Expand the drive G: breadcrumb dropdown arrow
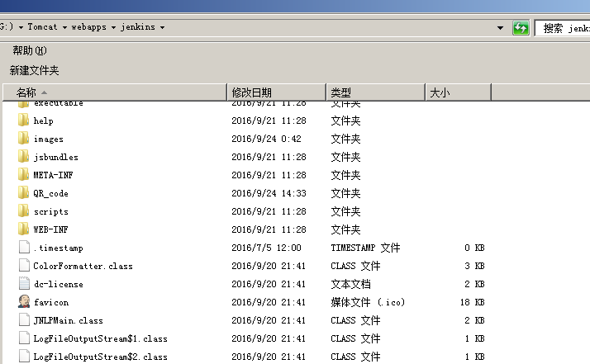 point(21,27)
